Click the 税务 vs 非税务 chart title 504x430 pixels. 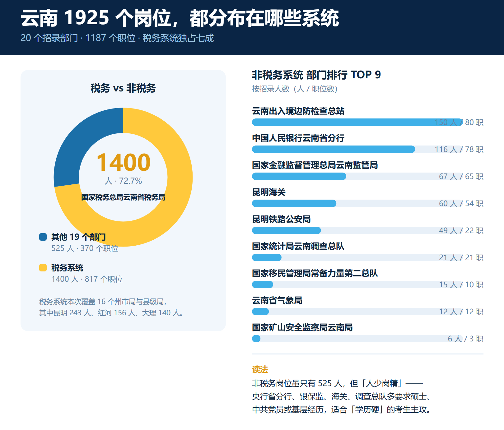(123, 88)
